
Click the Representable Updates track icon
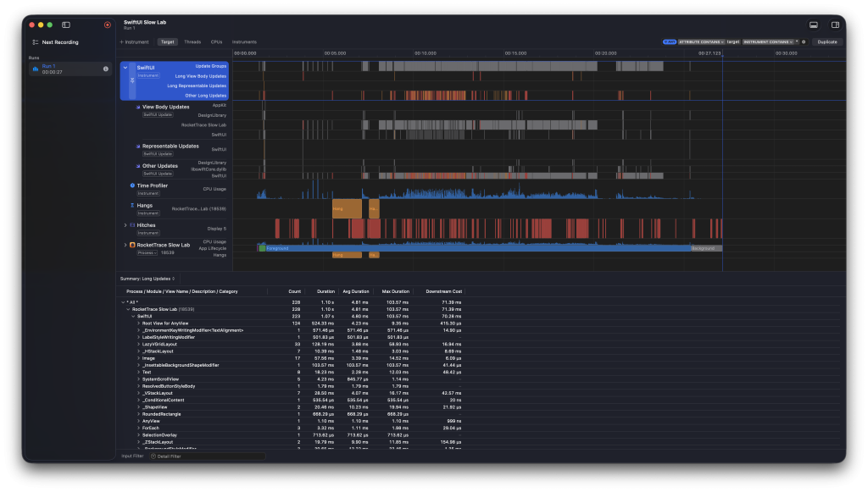138,146
